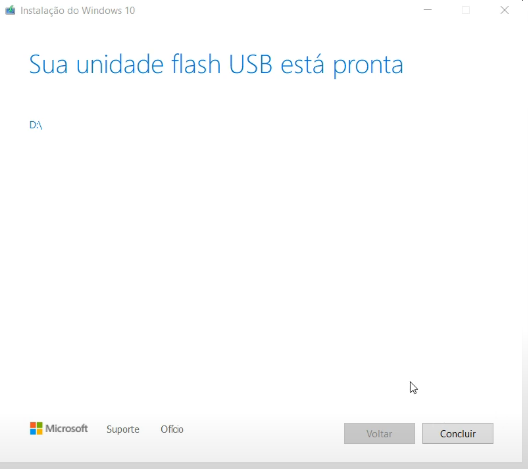
Task: Open the Ofício legal link
Action: [172, 429]
